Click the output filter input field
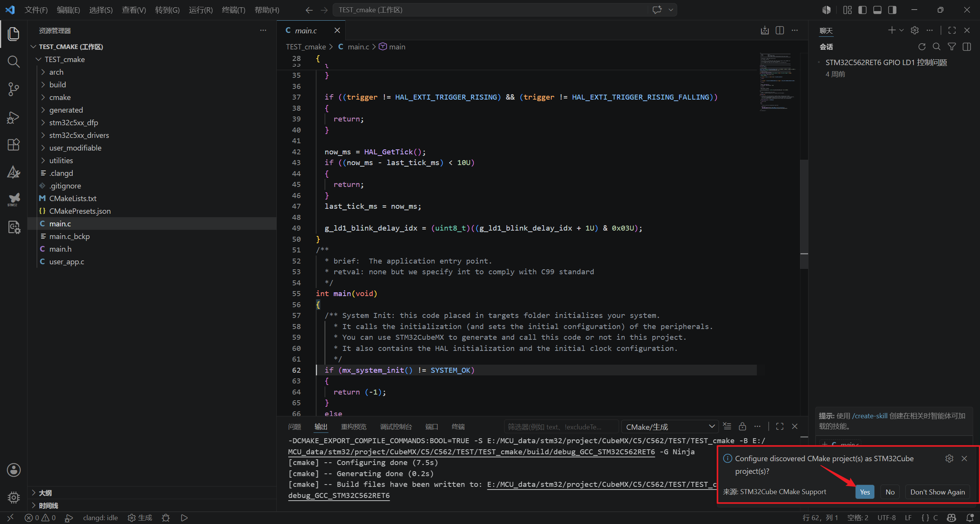This screenshot has height=524, width=980. point(561,427)
